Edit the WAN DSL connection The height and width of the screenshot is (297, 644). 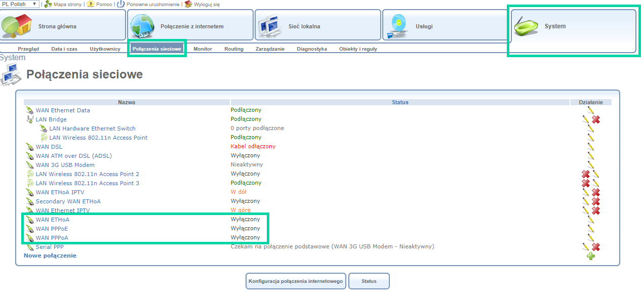click(x=590, y=147)
